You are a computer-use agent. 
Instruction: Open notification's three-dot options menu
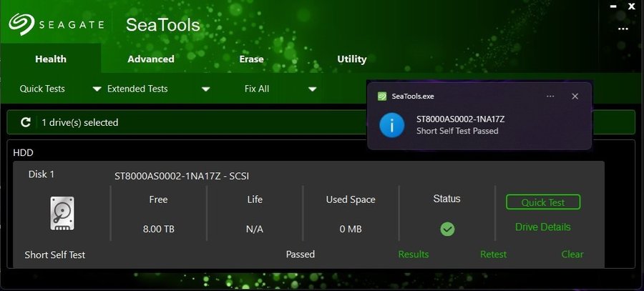[550, 96]
